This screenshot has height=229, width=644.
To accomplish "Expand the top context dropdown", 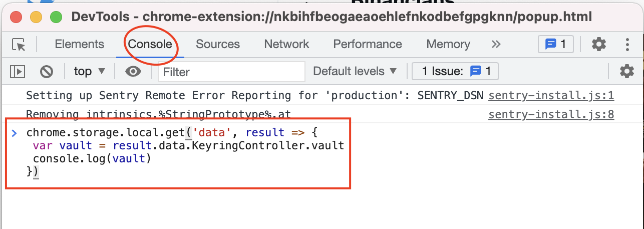I will point(90,71).
